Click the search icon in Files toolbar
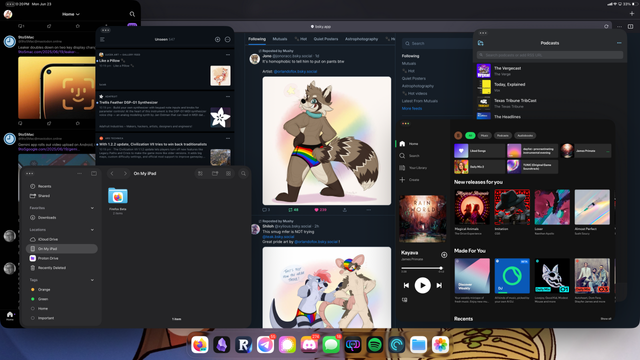640x360 pixels. point(243,173)
